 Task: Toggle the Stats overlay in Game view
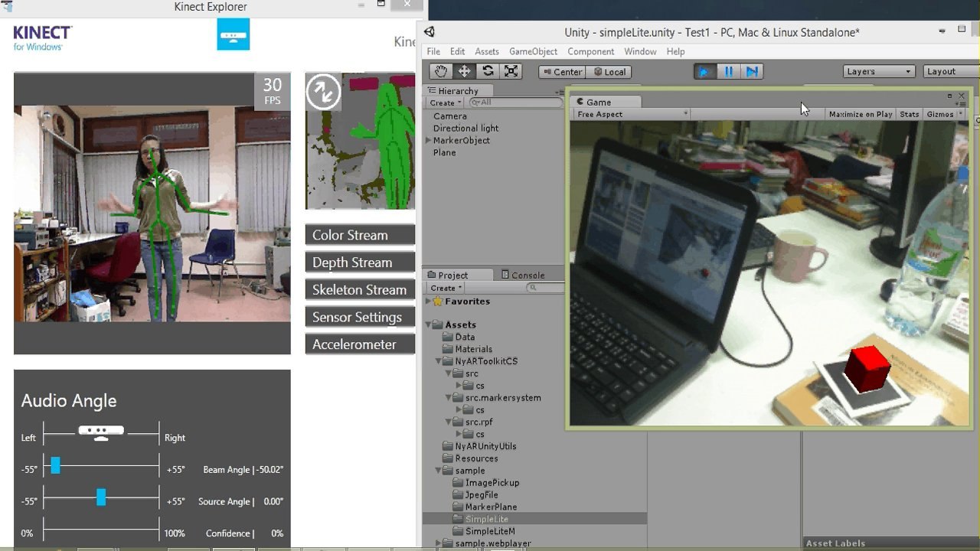click(909, 114)
